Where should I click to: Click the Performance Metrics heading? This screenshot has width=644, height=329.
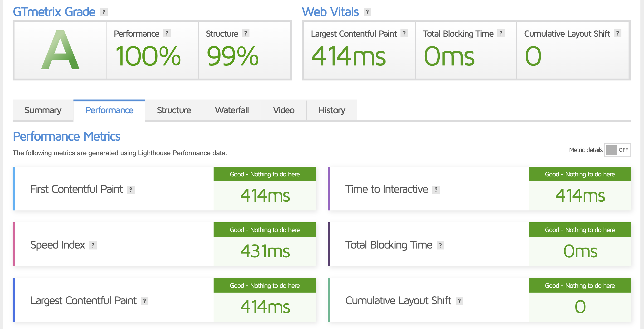click(x=67, y=136)
